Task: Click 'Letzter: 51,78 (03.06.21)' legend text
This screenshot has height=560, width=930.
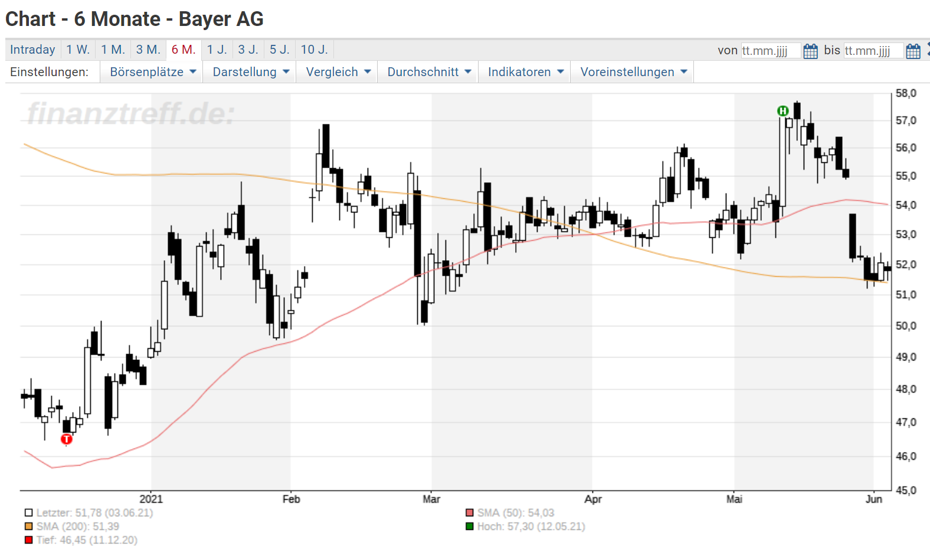Action: pyautogui.click(x=94, y=513)
